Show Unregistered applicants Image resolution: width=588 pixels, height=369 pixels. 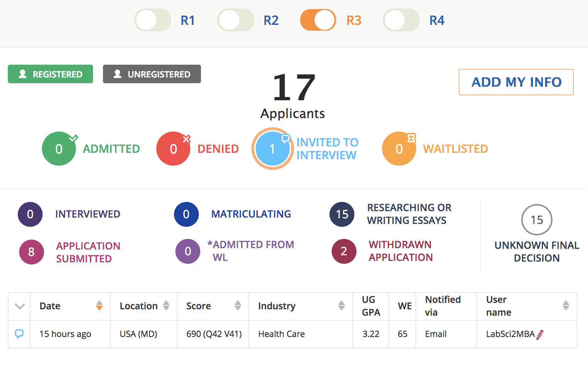pyautogui.click(x=152, y=74)
